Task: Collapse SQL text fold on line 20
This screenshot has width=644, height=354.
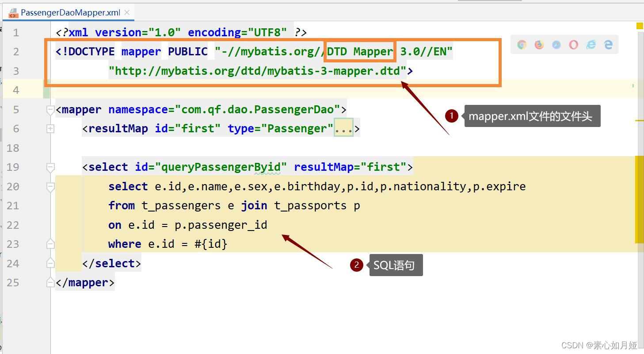Action: [50, 187]
